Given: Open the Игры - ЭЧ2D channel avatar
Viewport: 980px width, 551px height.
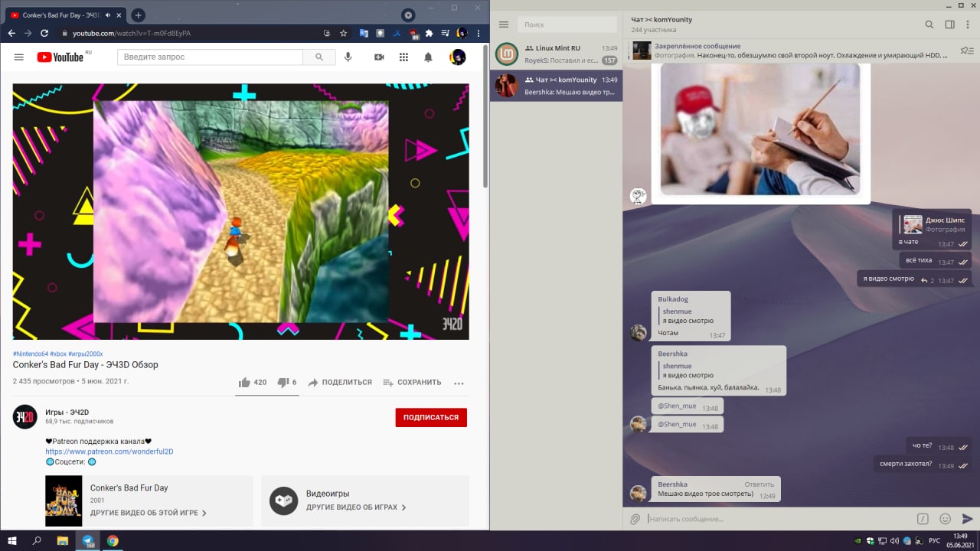Looking at the screenshot, I should point(24,416).
